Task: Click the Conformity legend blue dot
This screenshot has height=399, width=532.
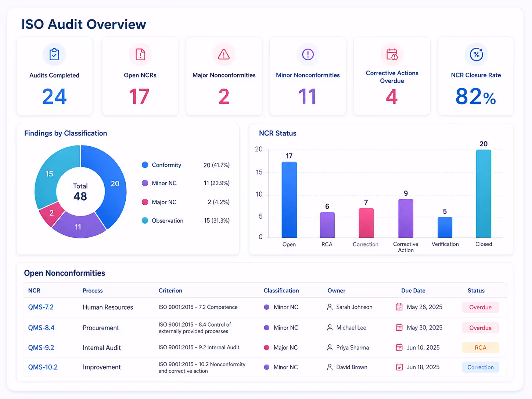Action: [145, 165]
